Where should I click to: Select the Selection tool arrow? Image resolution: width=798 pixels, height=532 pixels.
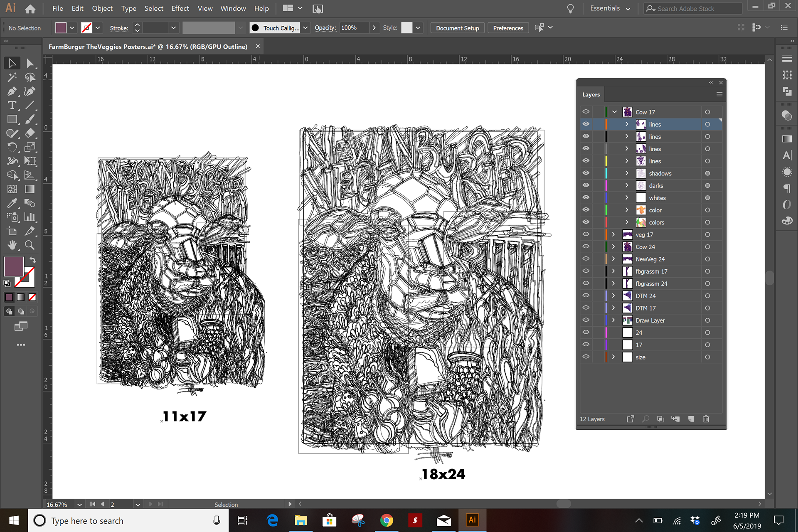point(12,63)
